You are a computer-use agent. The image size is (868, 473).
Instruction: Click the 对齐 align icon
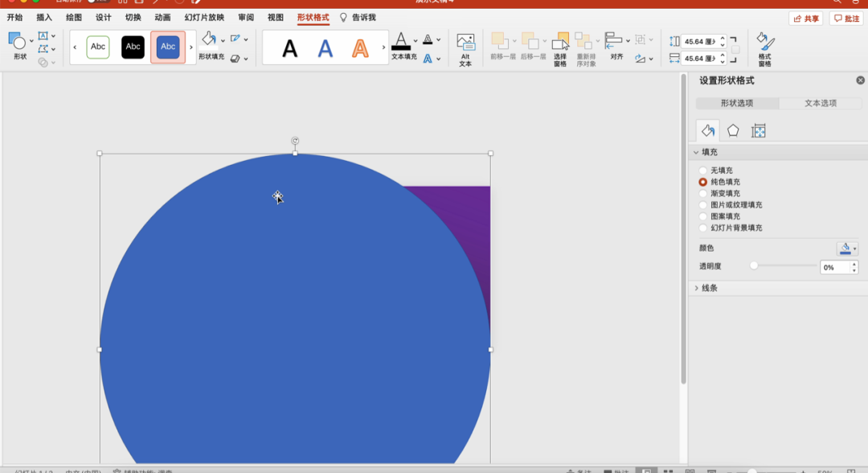pos(612,42)
